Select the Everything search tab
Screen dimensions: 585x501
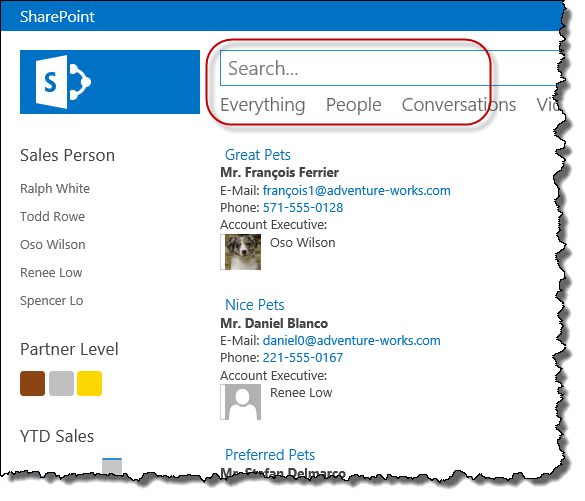(263, 105)
